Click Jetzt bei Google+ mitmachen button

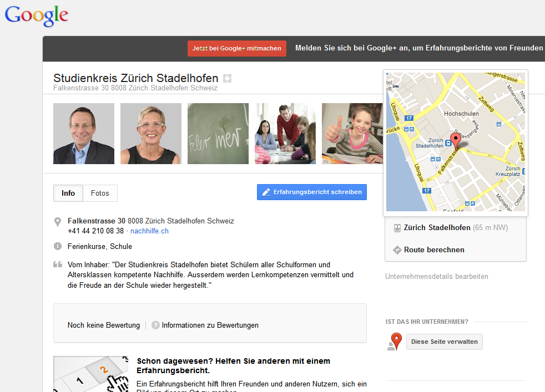tap(237, 48)
